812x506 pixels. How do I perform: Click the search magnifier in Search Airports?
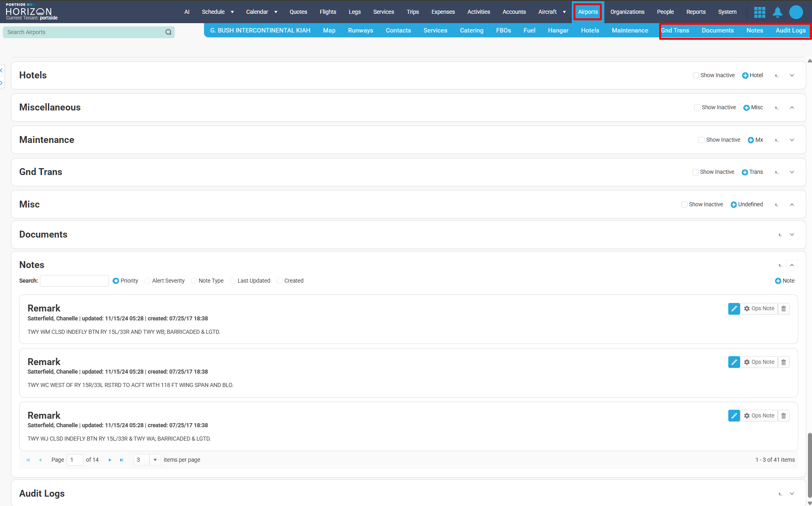pos(168,32)
